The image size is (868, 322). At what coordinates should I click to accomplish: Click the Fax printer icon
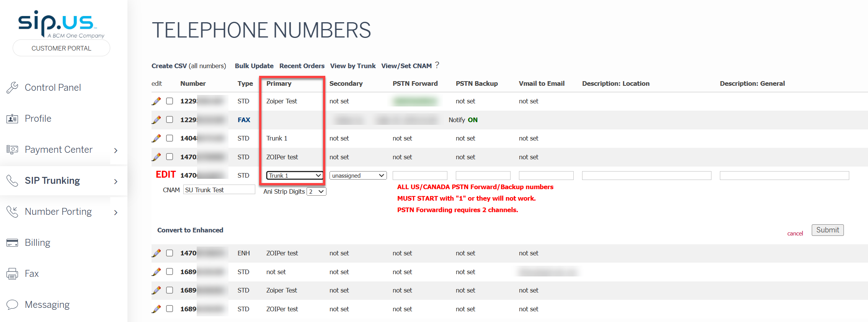(12, 274)
